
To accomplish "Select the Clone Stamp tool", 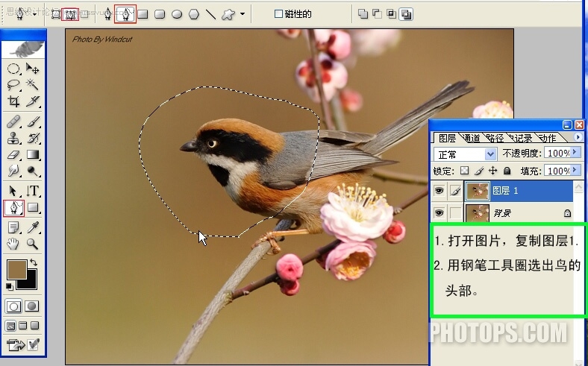I will point(14,138).
